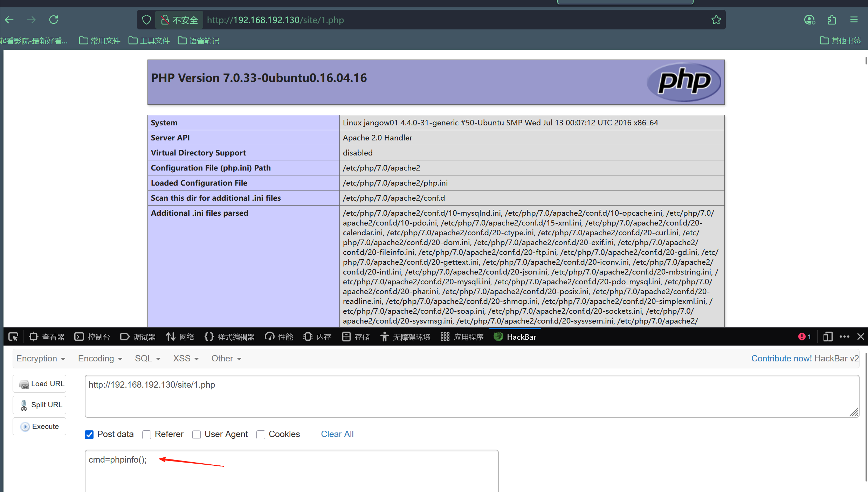868x492 pixels.
Task: Click the Load URL button
Action: click(x=39, y=384)
